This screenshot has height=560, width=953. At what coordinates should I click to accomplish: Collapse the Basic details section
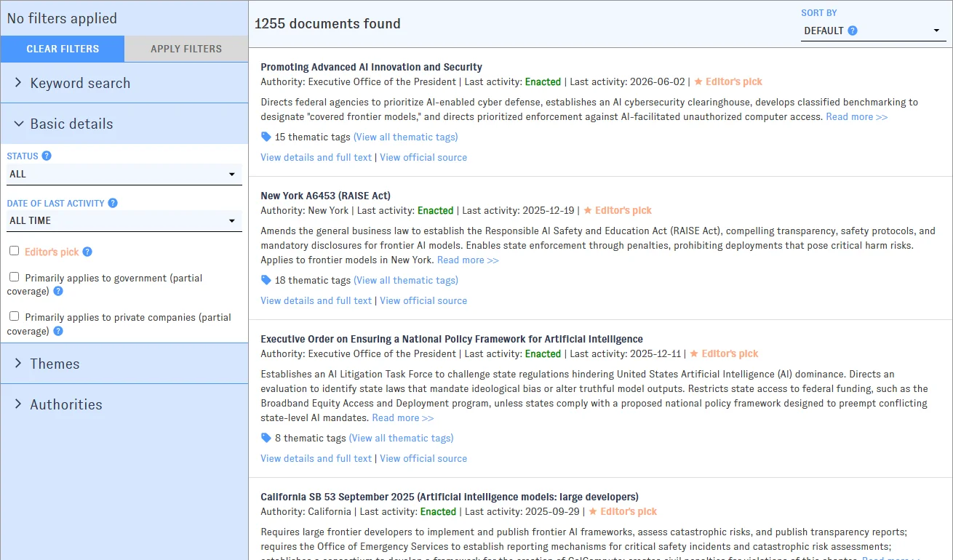pyautogui.click(x=124, y=124)
